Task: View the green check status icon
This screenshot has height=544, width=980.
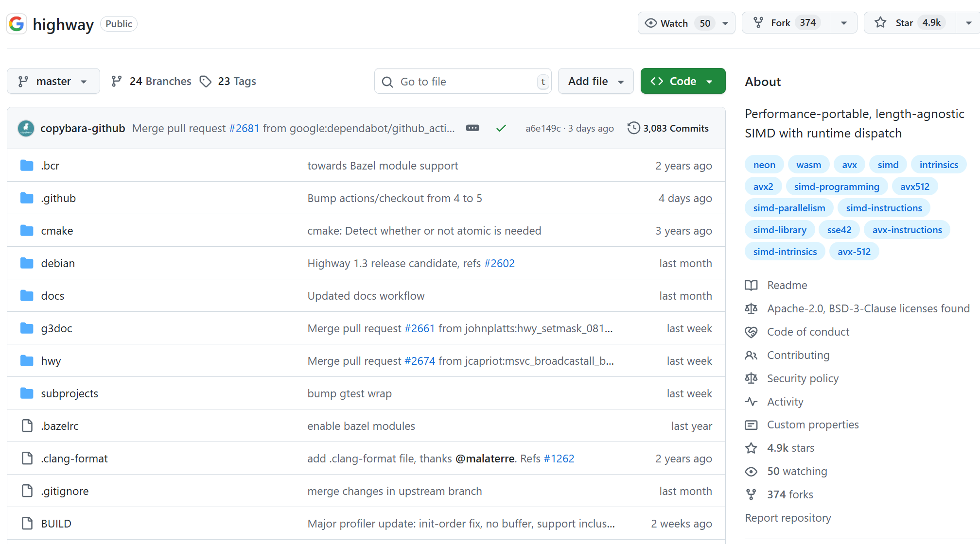Action: (x=501, y=128)
